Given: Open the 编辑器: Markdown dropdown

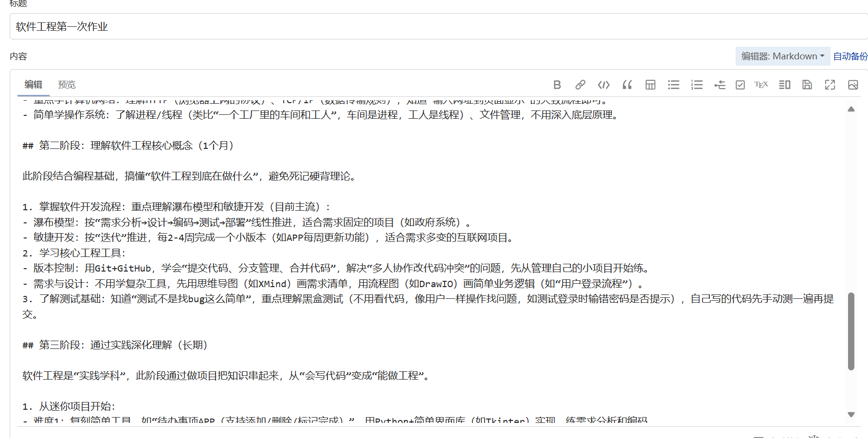Looking at the screenshot, I should [x=782, y=56].
